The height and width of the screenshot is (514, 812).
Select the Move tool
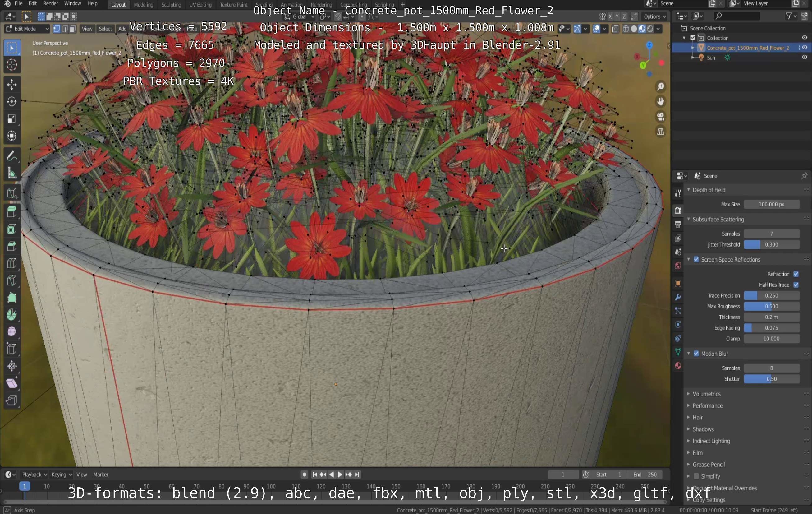tap(12, 85)
